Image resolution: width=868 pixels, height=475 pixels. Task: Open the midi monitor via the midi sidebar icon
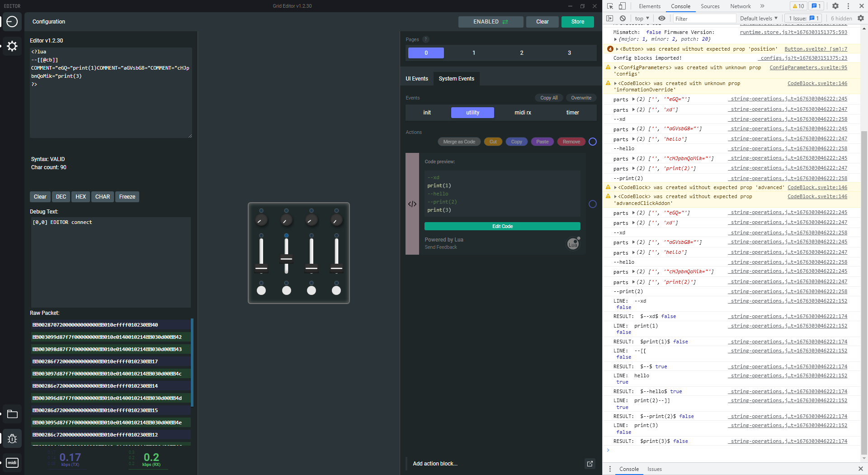12,462
